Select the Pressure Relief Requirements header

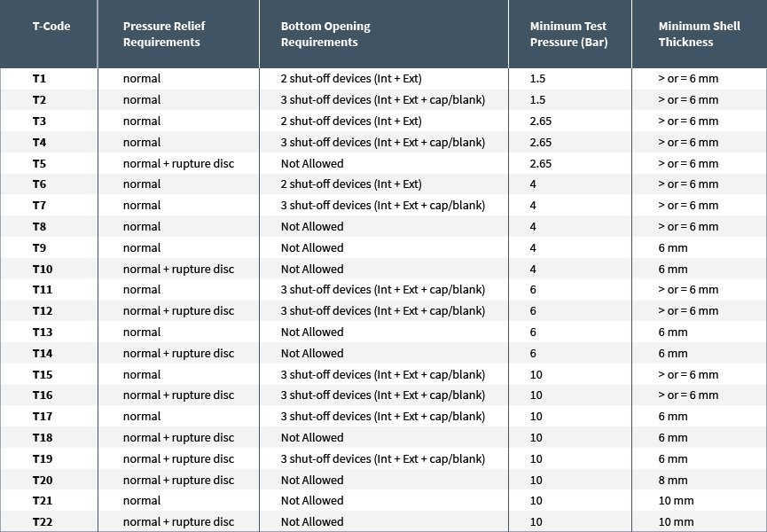[x=164, y=35]
